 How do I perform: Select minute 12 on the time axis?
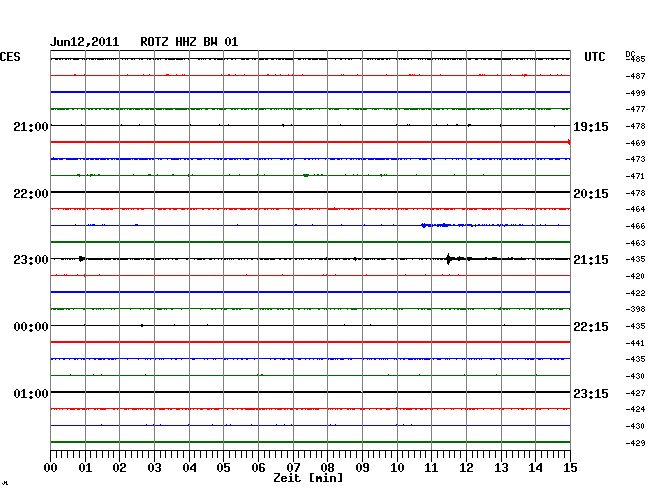point(466,467)
